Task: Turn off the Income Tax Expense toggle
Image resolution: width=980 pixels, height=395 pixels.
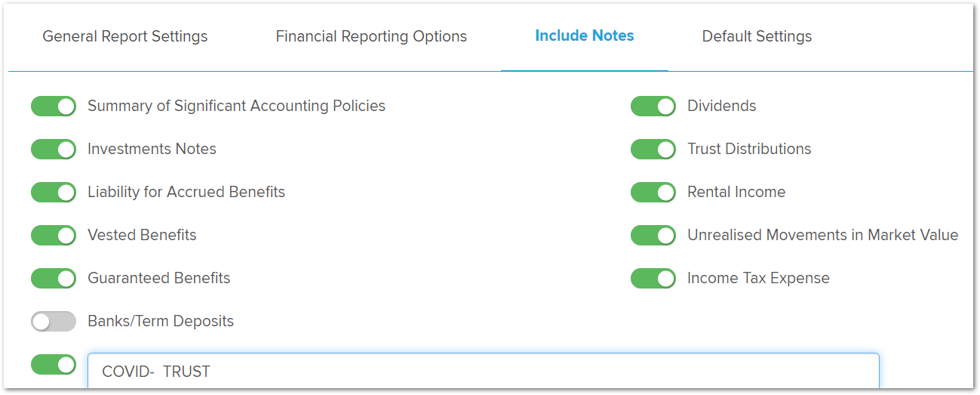Action: (653, 279)
